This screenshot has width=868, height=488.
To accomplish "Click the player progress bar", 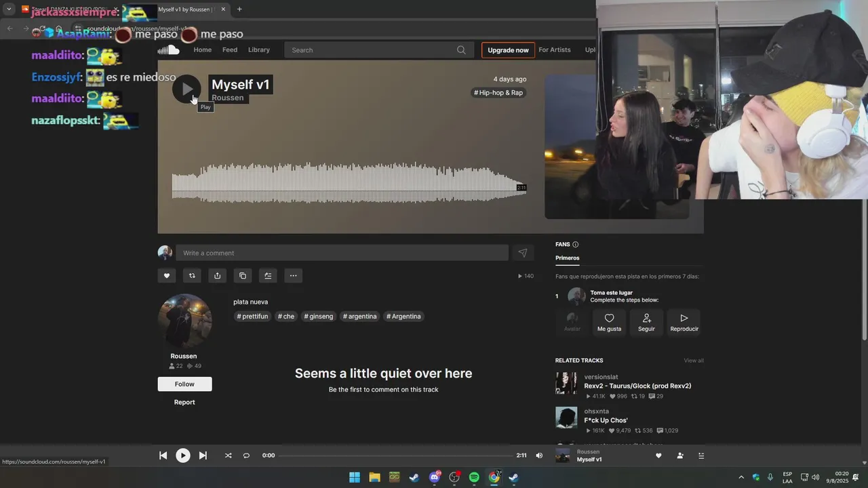I will (395, 455).
